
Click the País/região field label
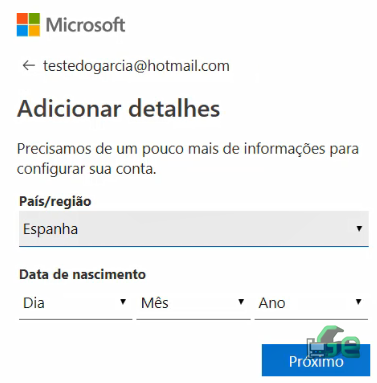[55, 202]
